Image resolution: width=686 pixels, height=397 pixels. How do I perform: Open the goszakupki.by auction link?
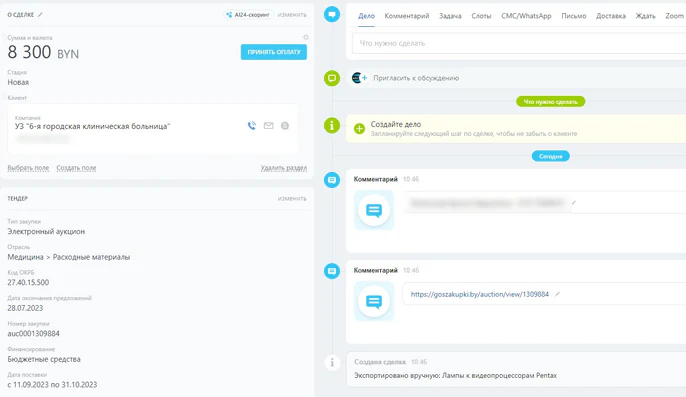point(480,295)
